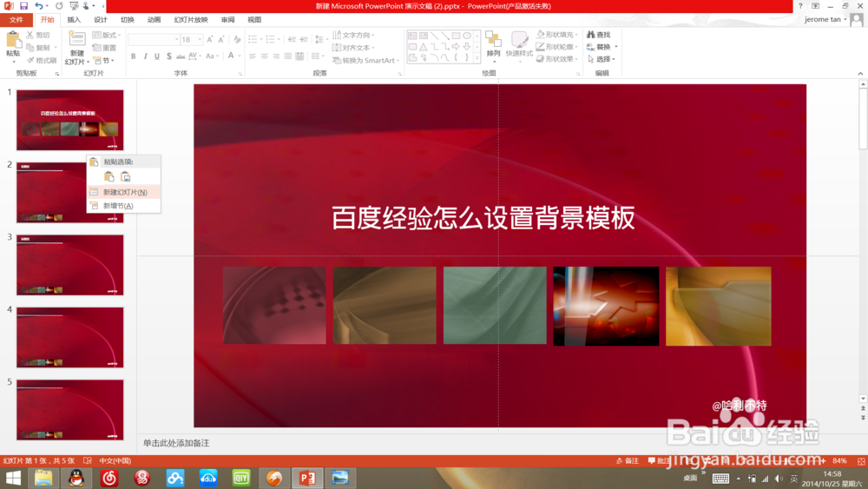Toggle underline formatting

156,56
